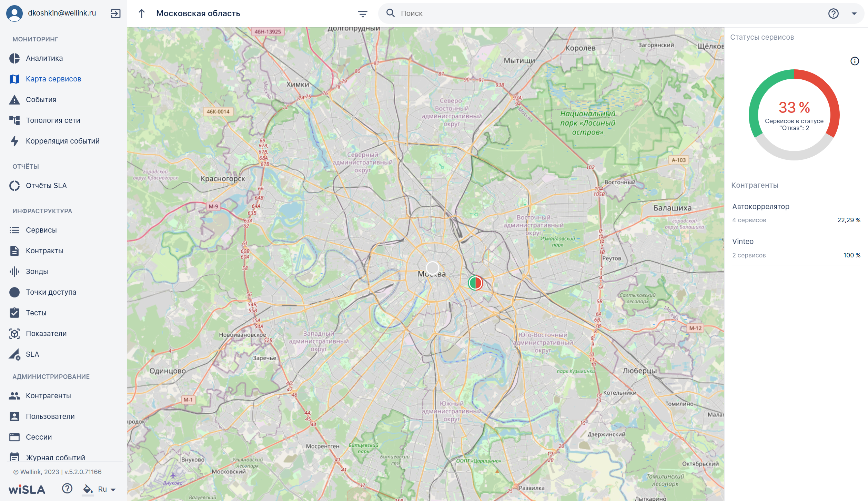Click the Зонды waveform icon
Viewport: 868px width, 501px height.
pyautogui.click(x=14, y=272)
